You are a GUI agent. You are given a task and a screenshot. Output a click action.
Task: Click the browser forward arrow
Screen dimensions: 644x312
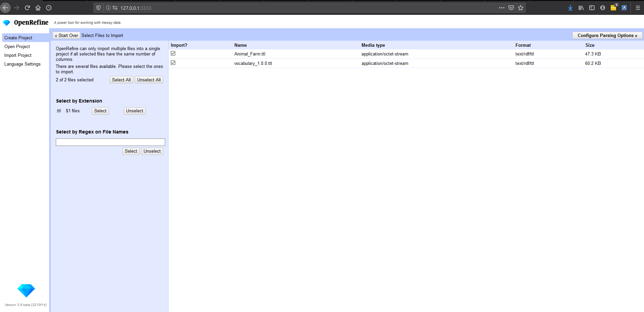(x=16, y=8)
